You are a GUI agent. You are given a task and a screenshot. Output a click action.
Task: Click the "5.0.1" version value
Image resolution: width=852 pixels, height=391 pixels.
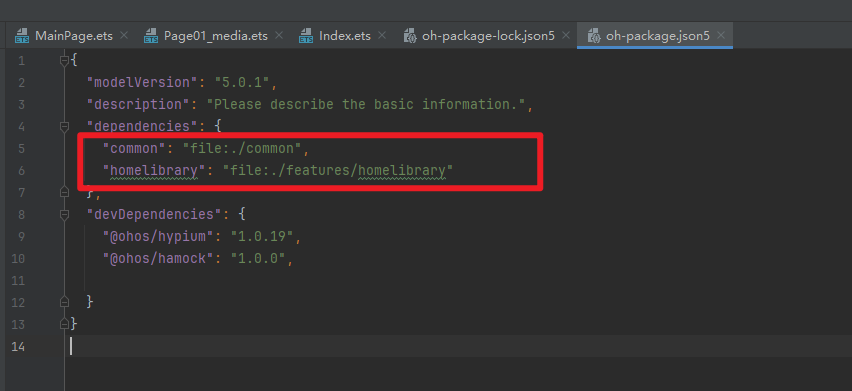243,83
